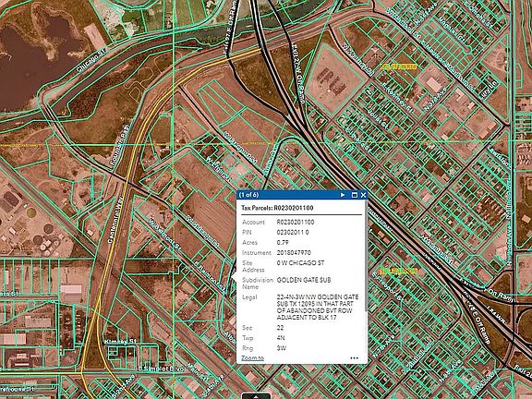Click the 0 W CHICAGO ST address value

coord(300,263)
